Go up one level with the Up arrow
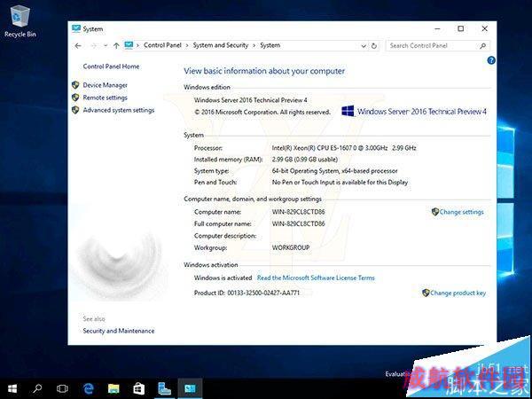532x399 pixels. point(116,45)
